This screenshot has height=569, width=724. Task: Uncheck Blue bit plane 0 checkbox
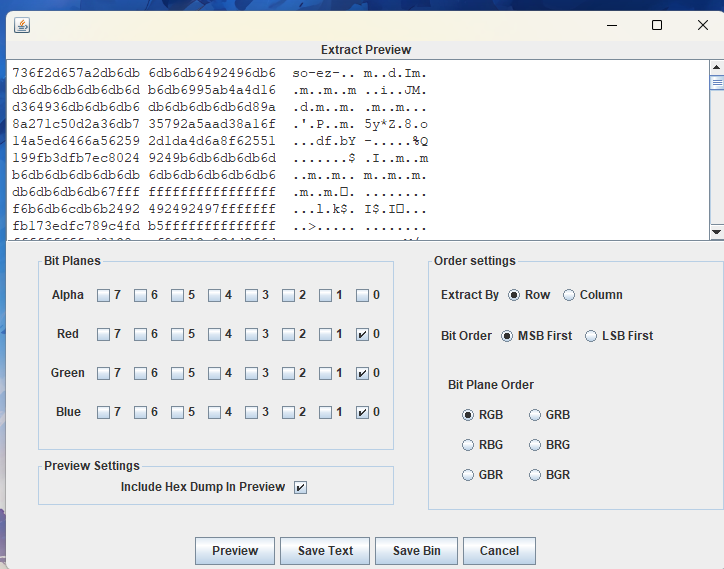[x=362, y=412]
